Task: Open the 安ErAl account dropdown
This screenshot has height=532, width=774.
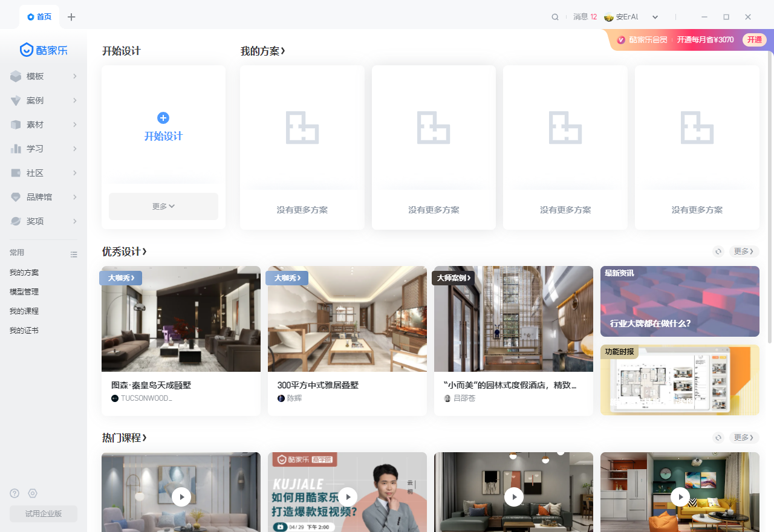Action: coord(631,17)
